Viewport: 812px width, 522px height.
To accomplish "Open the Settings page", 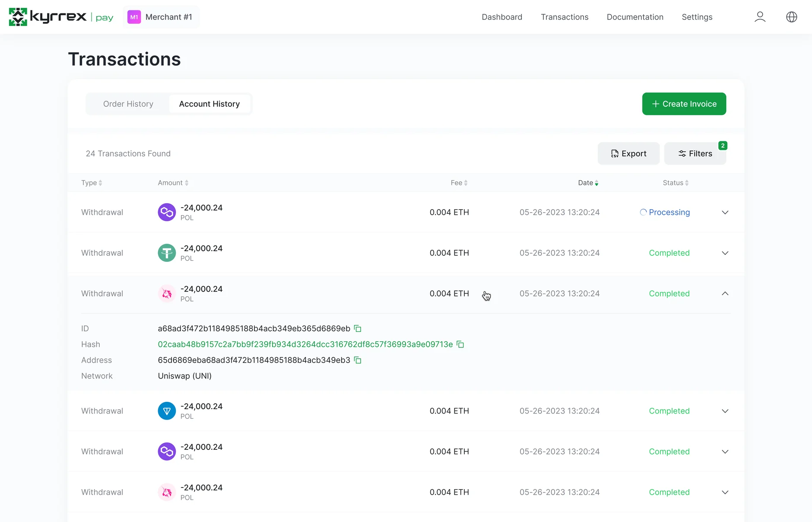I will coord(697,17).
